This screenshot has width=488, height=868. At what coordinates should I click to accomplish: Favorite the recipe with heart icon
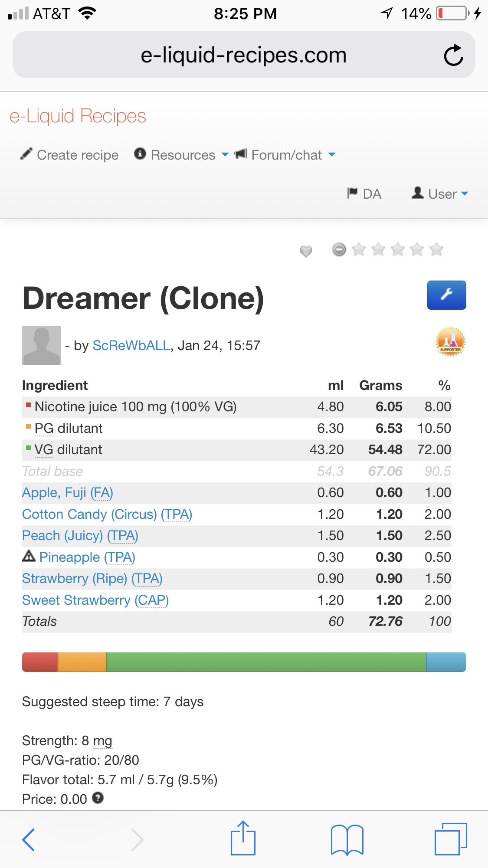pyautogui.click(x=306, y=251)
